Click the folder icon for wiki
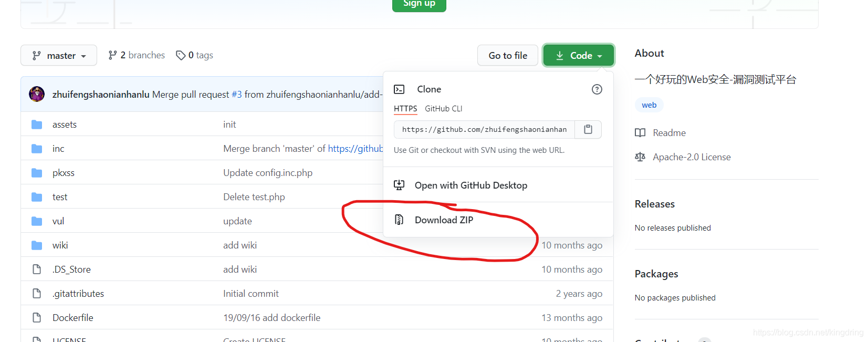The height and width of the screenshot is (342, 868). [37, 245]
